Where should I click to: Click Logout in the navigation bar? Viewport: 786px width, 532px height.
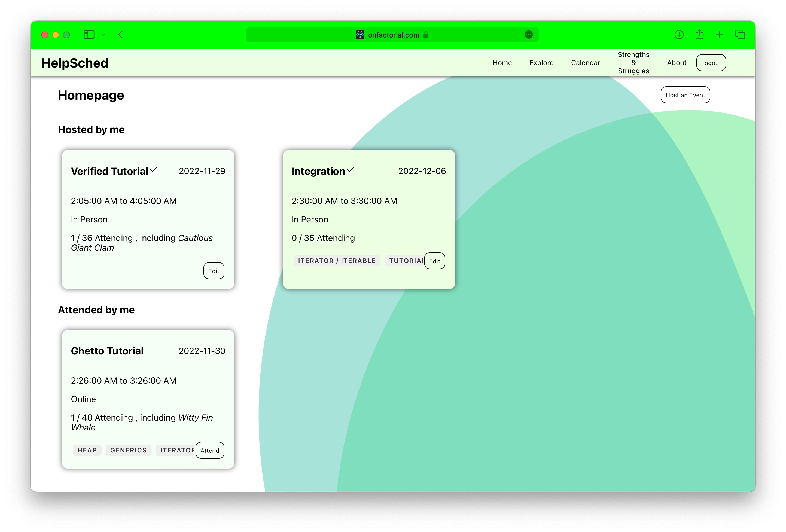click(711, 63)
